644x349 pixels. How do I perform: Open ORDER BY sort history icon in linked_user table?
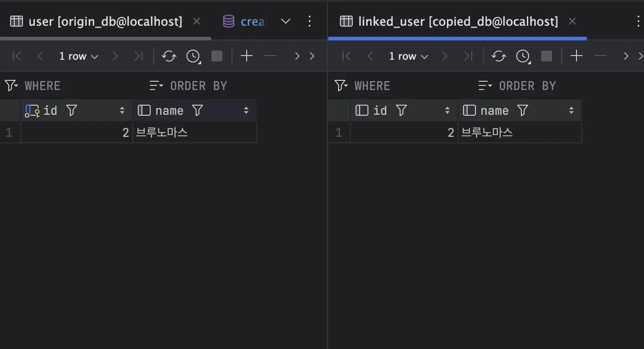click(485, 85)
